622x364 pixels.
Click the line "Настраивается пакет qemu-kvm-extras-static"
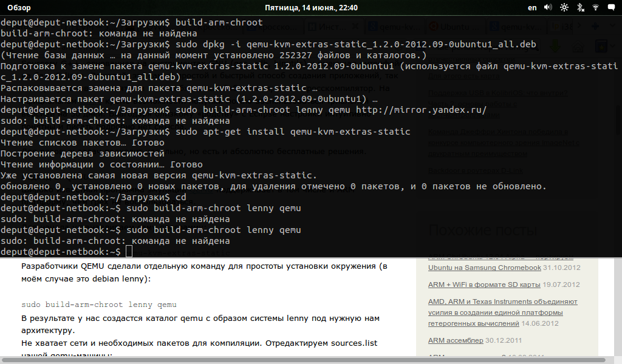(189, 99)
